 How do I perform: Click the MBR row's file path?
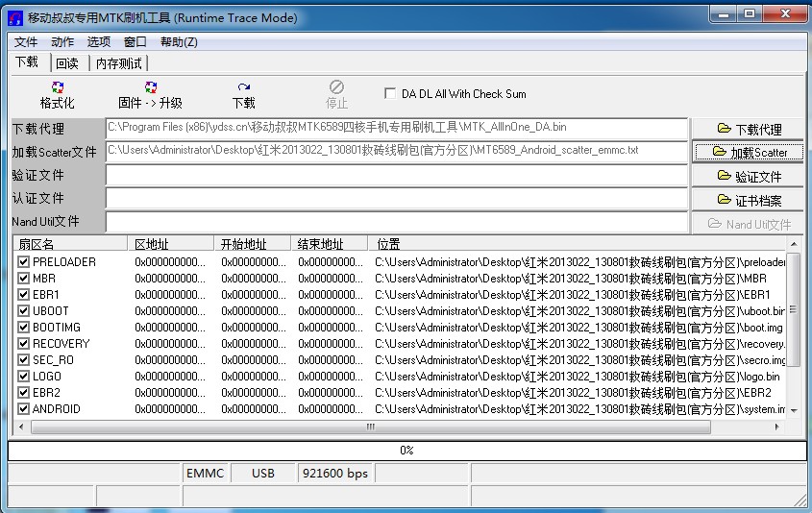coord(571,278)
